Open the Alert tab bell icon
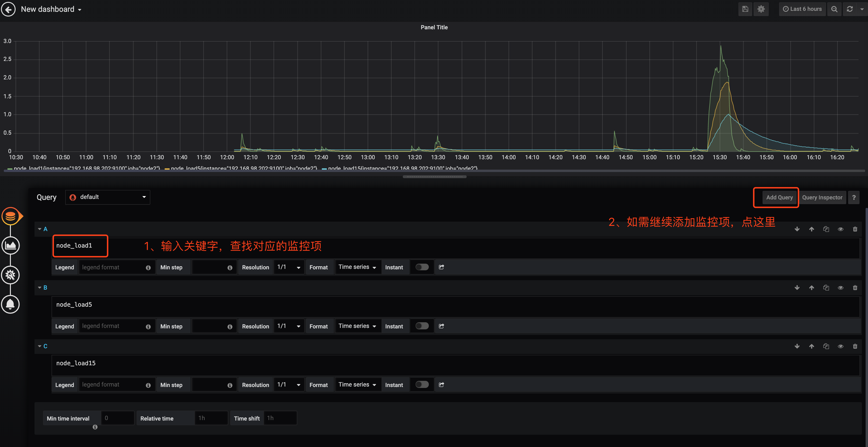The image size is (868, 447). pos(11,304)
